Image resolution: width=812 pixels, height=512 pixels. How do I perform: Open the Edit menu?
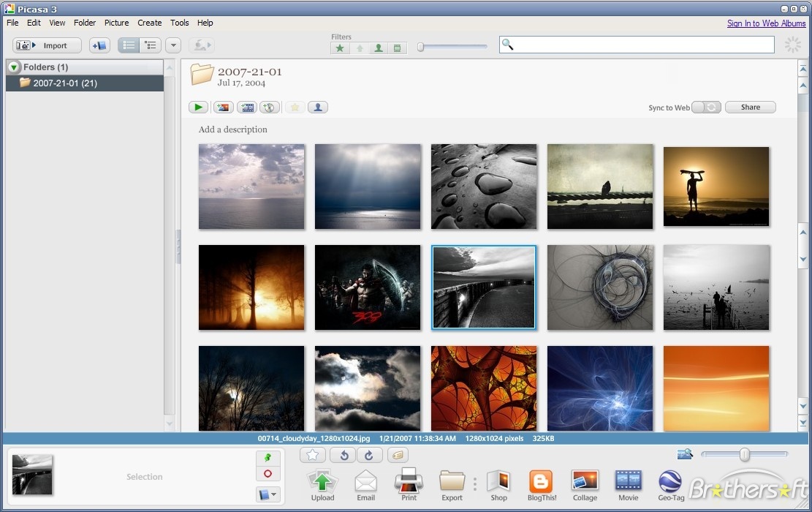(34, 23)
